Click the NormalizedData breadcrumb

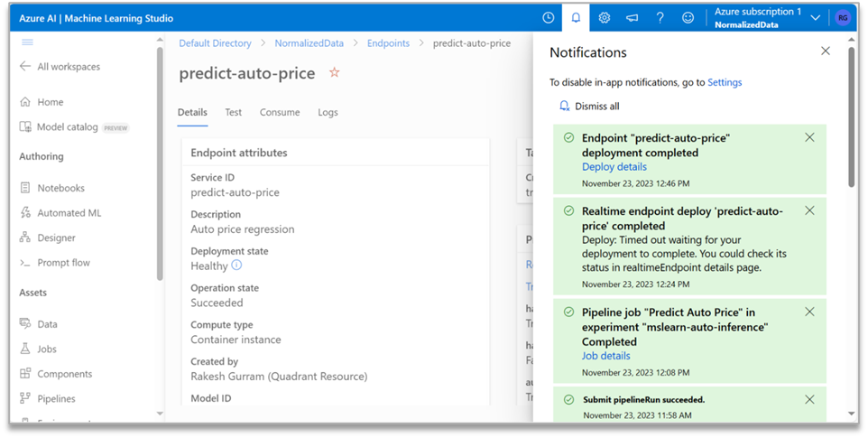click(x=309, y=43)
